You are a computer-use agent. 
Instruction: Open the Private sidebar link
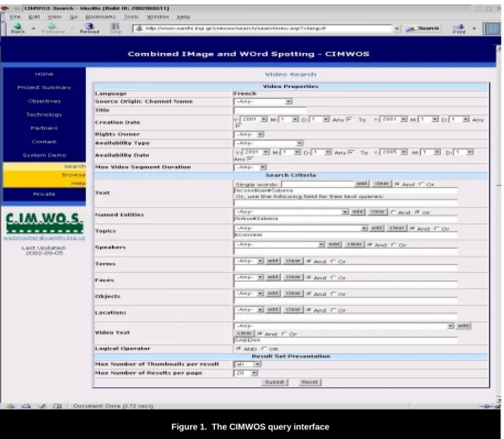click(44, 194)
